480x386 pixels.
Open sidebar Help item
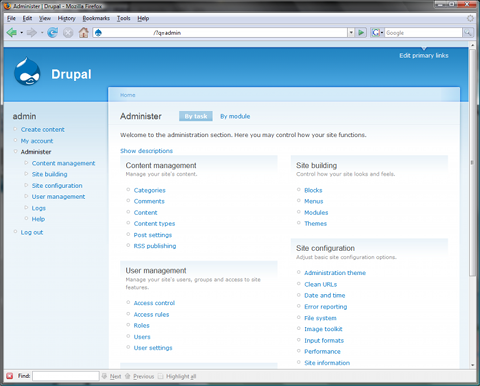[38, 219]
